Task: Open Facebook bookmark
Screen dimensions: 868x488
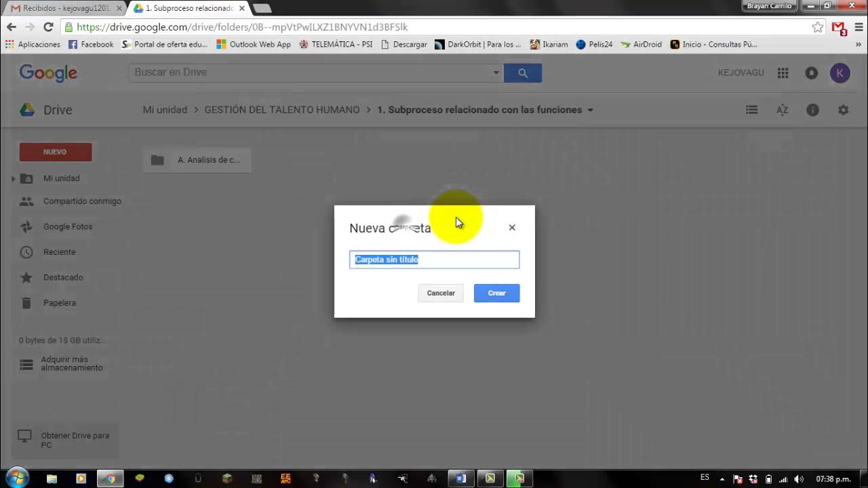Action: 91,44
